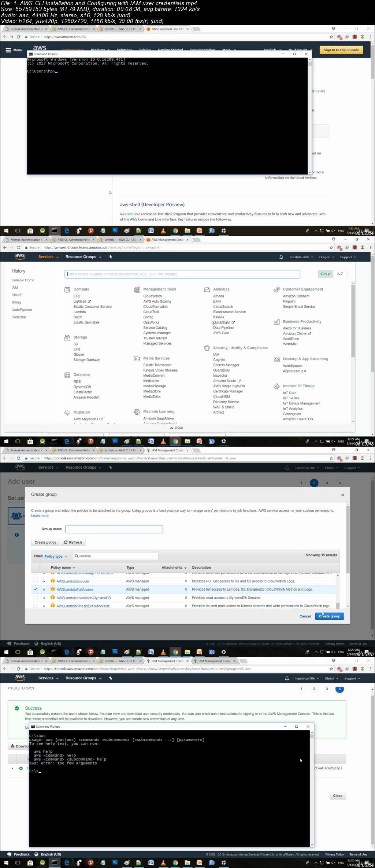Click the Internet Of Things category icon

[x=276, y=386]
